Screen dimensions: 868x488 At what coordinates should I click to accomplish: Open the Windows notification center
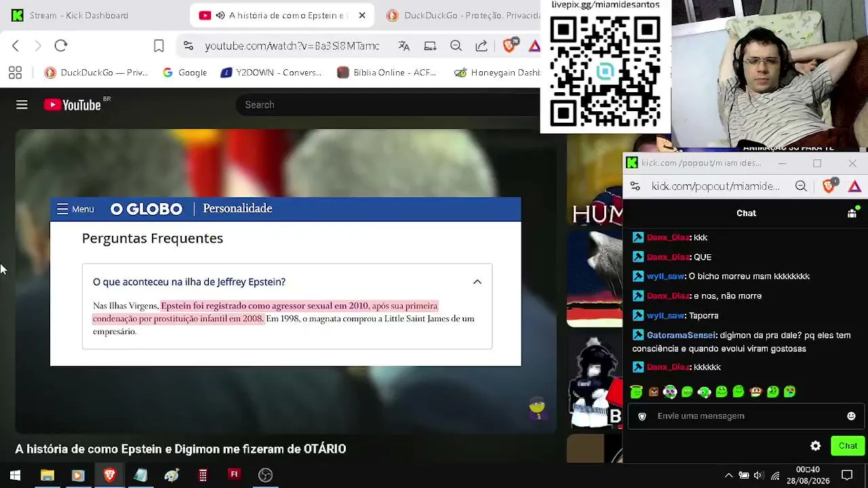847,475
